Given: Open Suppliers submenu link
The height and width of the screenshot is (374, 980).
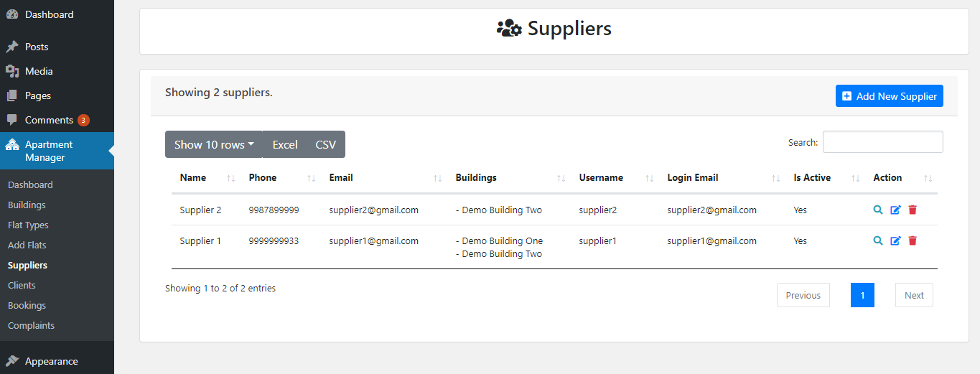Looking at the screenshot, I should (x=27, y=265).
